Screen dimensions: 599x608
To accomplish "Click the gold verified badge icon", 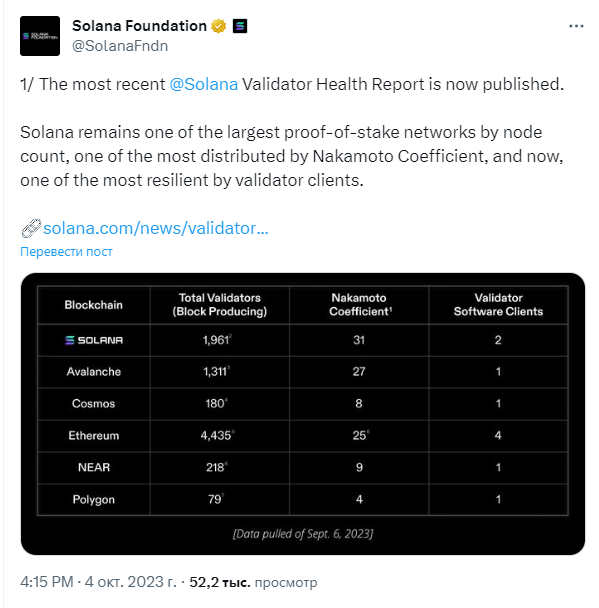I will (x=218, y=26).
